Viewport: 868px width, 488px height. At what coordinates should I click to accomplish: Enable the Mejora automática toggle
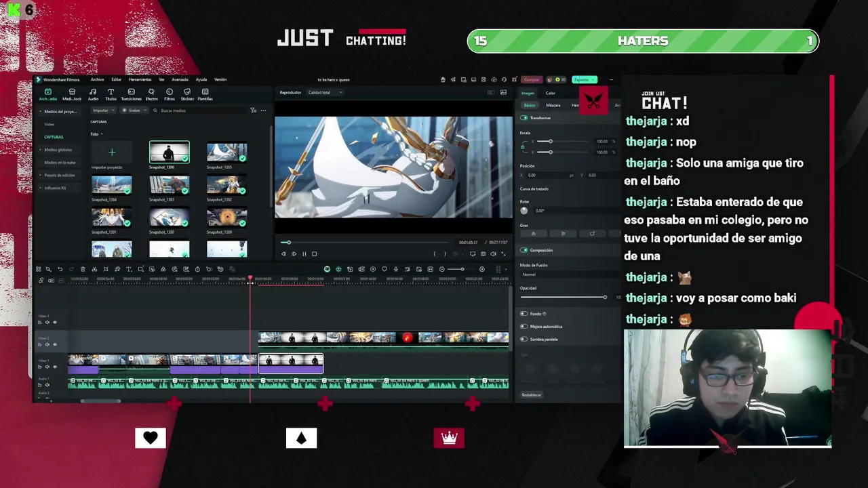524,327
